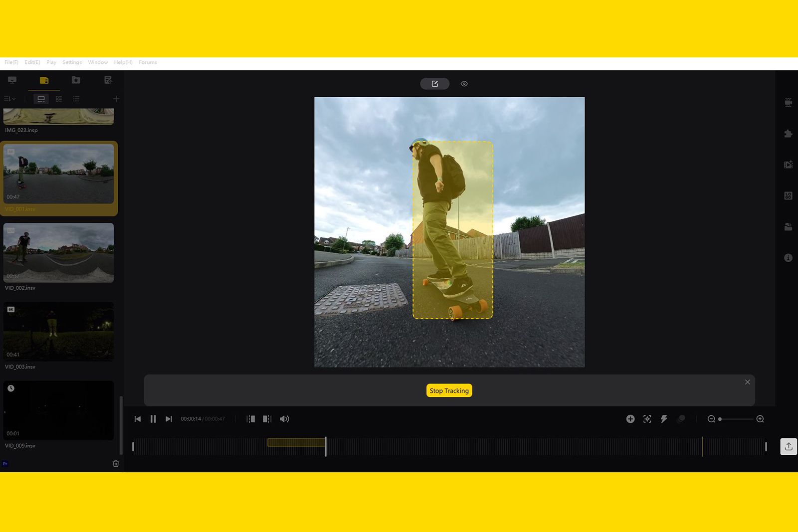Viewport: 798px width, 532px height.
Task: Open the starred favorites folder tab
Action: point(76,80)
